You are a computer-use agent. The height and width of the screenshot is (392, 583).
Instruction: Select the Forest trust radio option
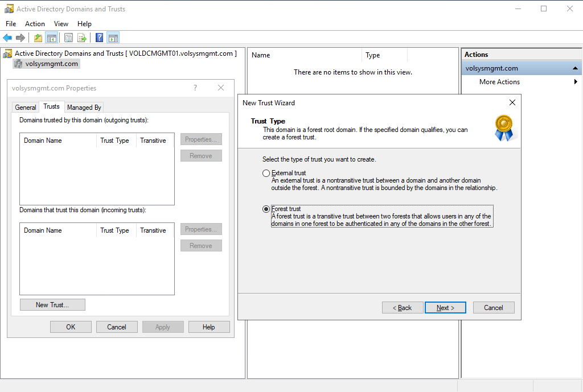(266, 209)
